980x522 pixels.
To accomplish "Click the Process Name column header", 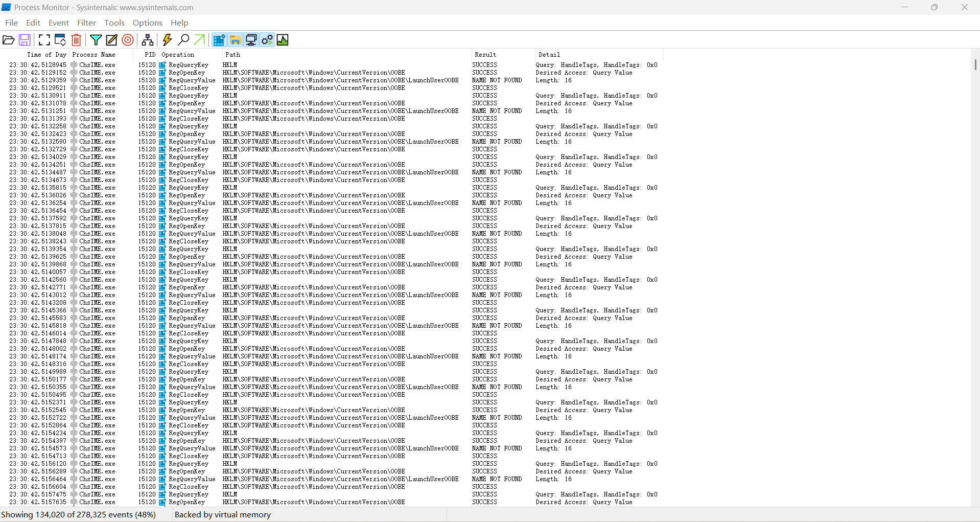I will coord(94,55).
